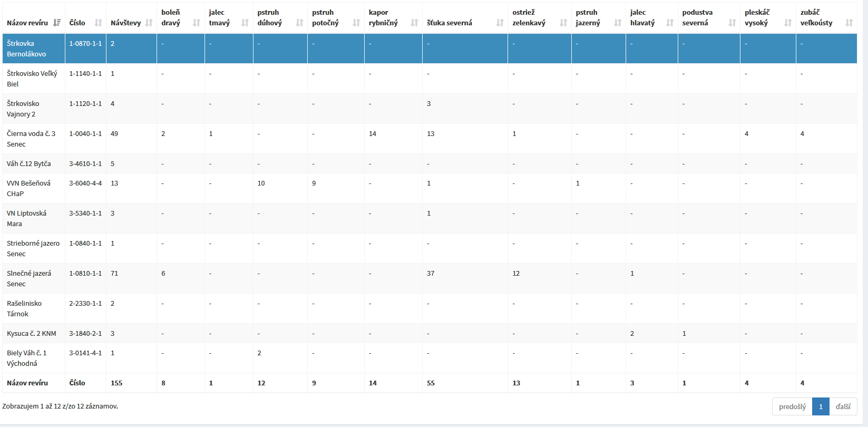Screen dimensions: 868x427
Task: Click pstruh dúhový value 10
Action: tap(261, 183)
